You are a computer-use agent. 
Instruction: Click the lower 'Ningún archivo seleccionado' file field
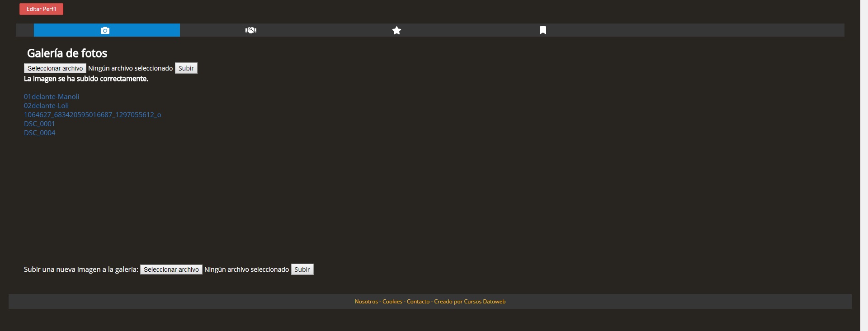tap(246, 270)
